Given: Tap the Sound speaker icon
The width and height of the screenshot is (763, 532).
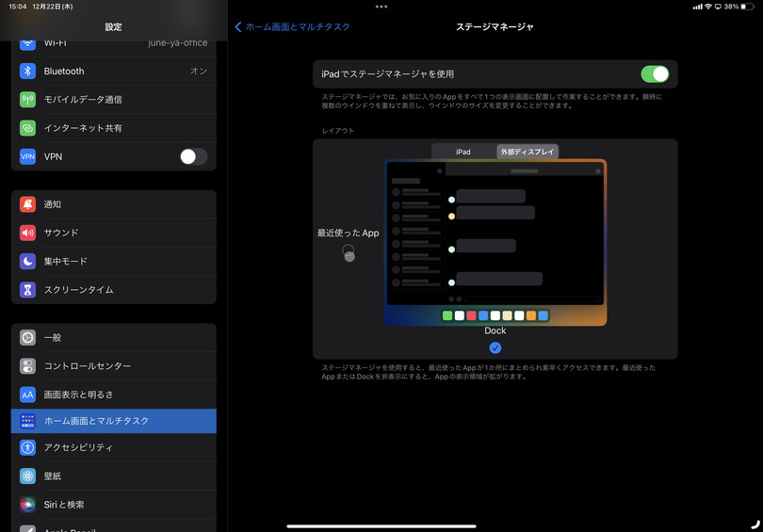Looking at the screenshot, I should [27, 233].
